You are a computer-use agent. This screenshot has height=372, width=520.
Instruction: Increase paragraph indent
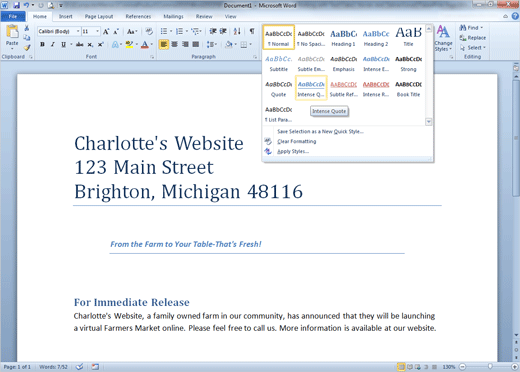[x=223, y=31]
